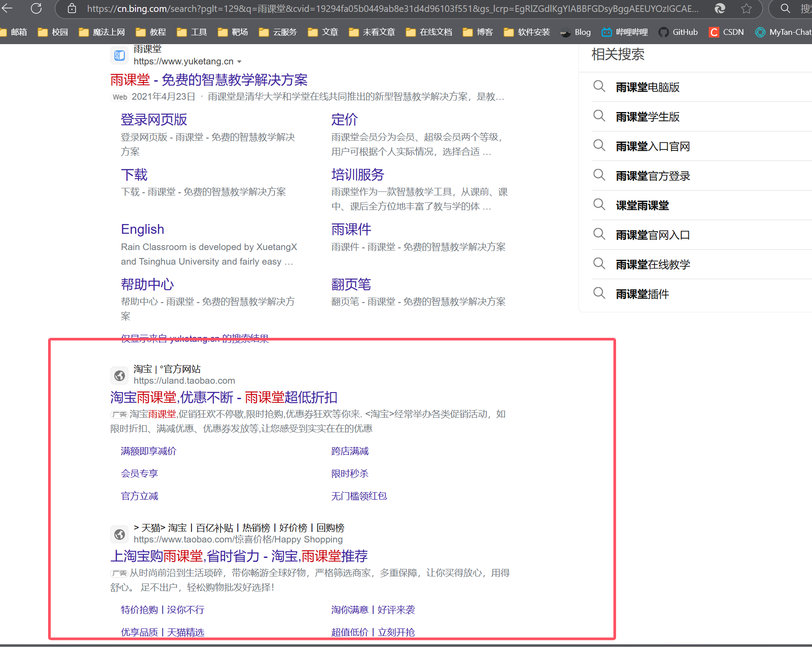Open the 跨店满减 ad link
Image resolution: width=812 pixels, height=647 pixels.
(x=350, y=451)
